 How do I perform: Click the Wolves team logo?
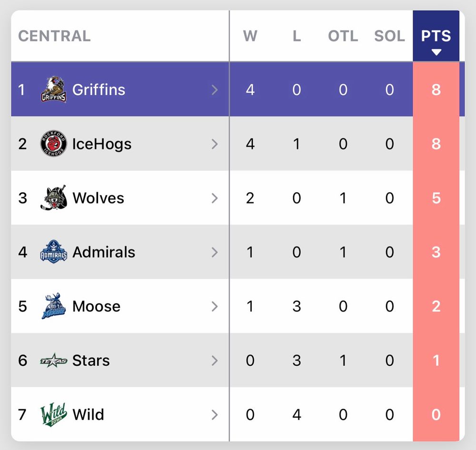point(53,198)
